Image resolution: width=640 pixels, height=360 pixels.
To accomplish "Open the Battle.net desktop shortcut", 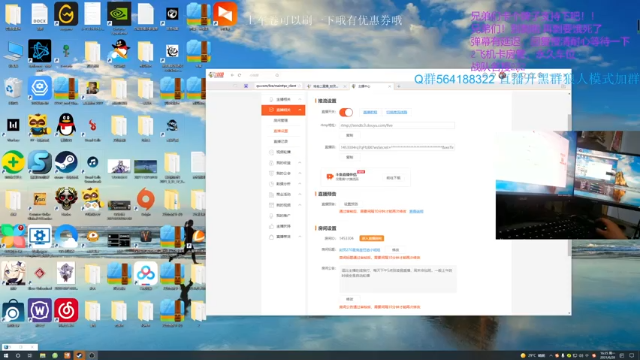I will [x=40, y=51].
